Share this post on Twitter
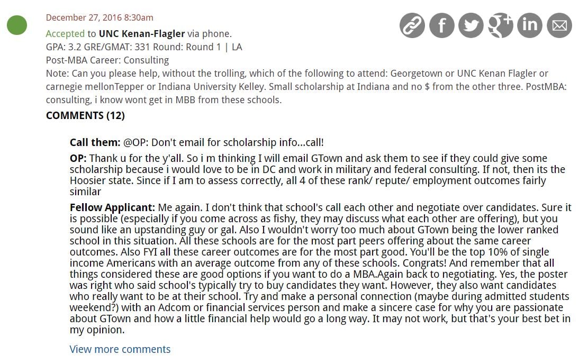The width and height of the screenshot is (588, 364). point(471,25)
